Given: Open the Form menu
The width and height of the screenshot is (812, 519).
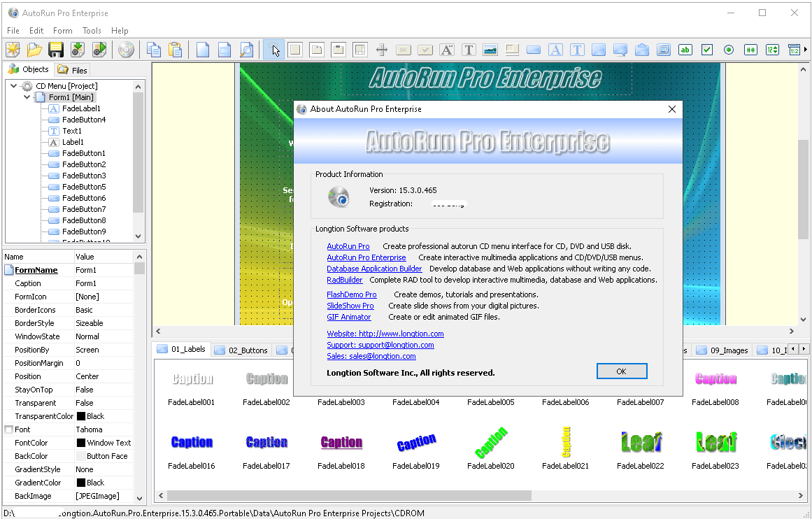Looking at the screenshot, I should click(63, 31).
